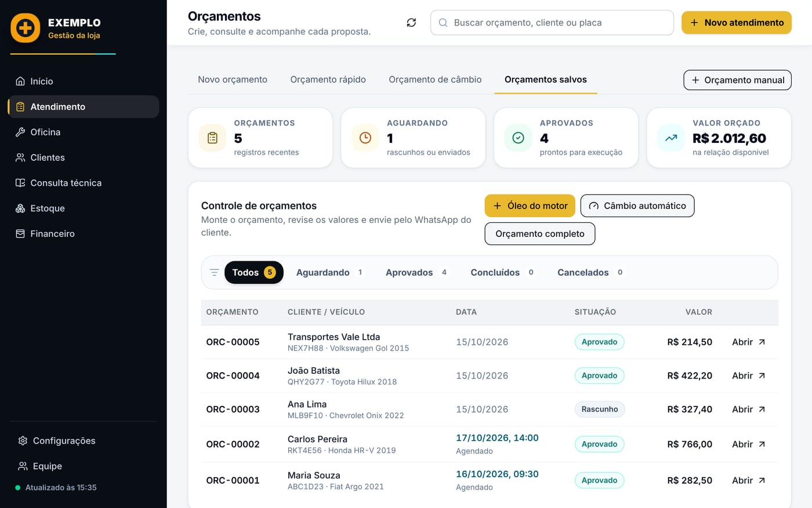The image size is (812, 508).
Task: Click the Financeiro sidebar icon
Action: click(x=20, y=234)
